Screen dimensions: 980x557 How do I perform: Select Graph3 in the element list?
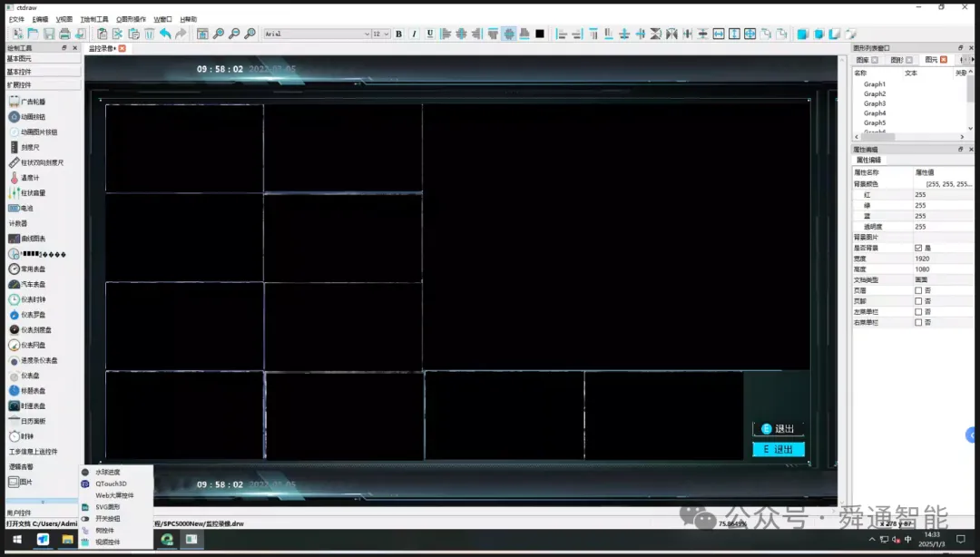(875, 103)
